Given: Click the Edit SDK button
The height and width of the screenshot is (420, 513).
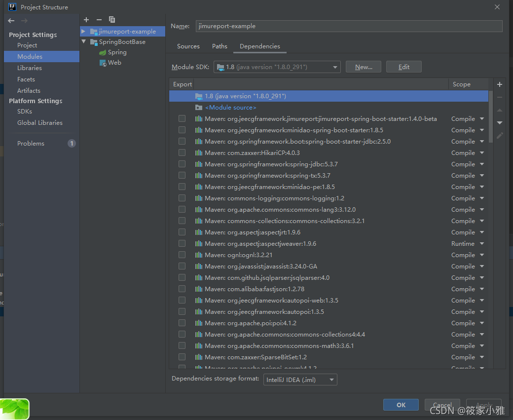Looking at the screenshot, I should (x=403, y=67).
